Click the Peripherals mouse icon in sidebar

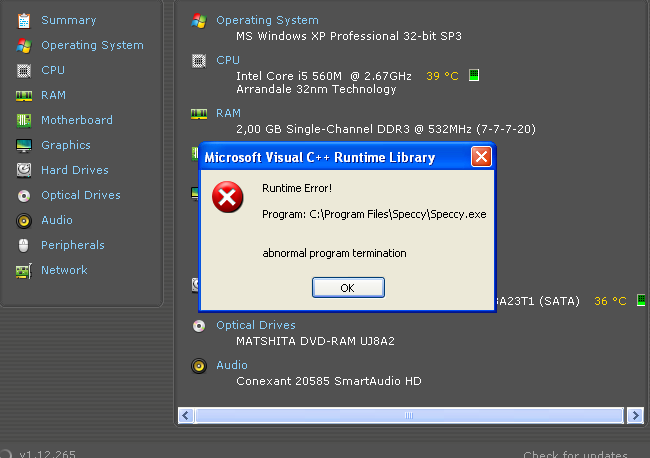pos(24,245)
